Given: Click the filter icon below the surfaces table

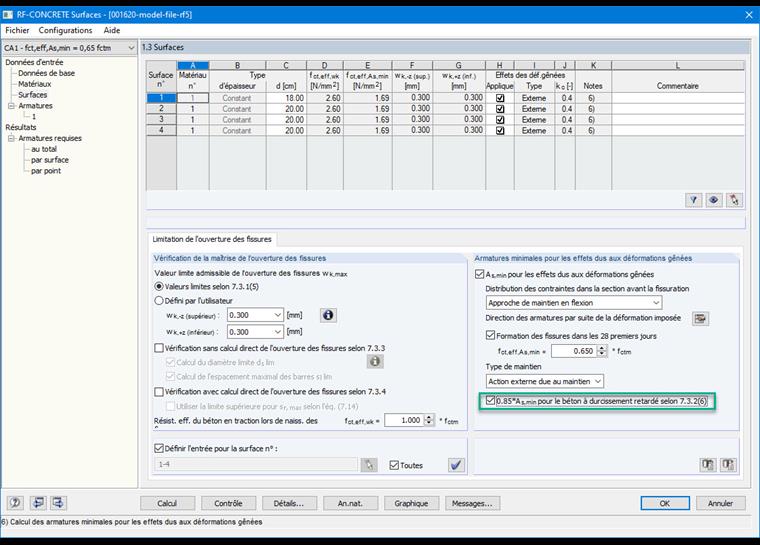Looking at the screenshot, I should [694, 200].
